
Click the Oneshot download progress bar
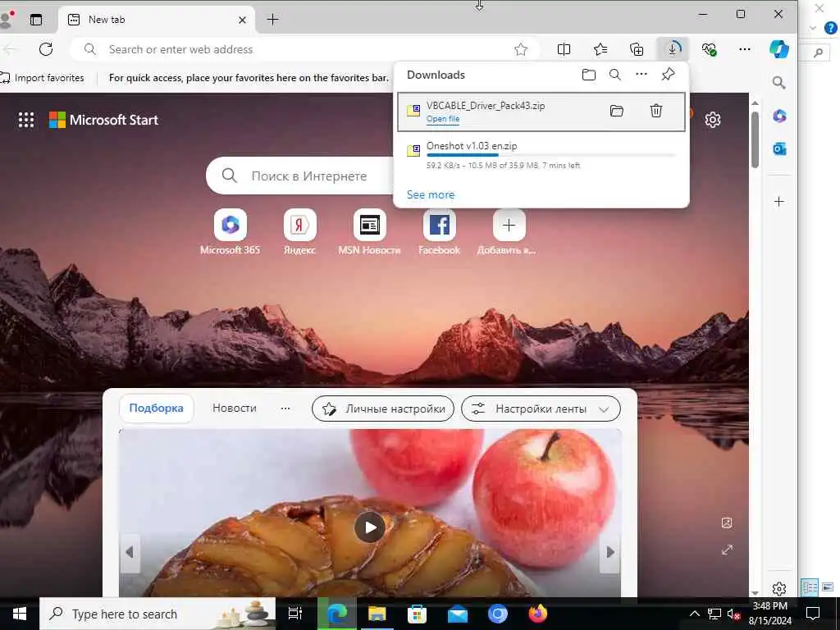pyautogui.click(x=550, y=155)
